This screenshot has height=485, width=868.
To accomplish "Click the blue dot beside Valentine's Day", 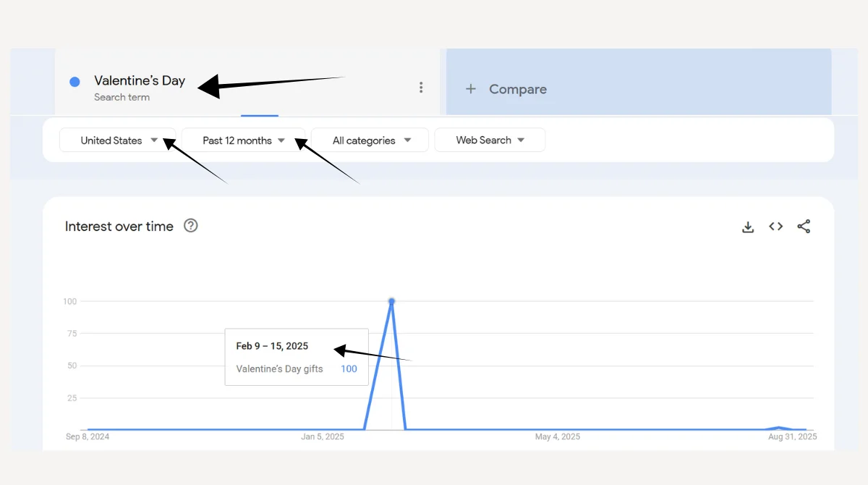I will click(x=75, y=82).
